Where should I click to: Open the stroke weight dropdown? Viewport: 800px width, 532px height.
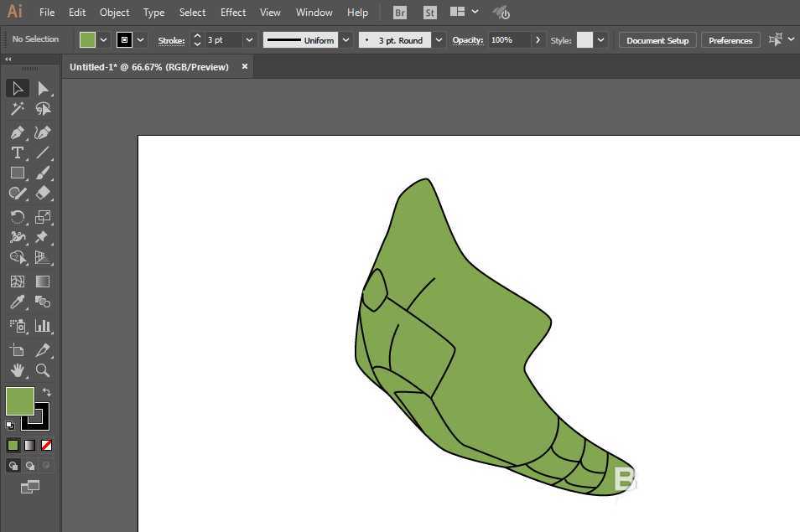click(249, 40)
